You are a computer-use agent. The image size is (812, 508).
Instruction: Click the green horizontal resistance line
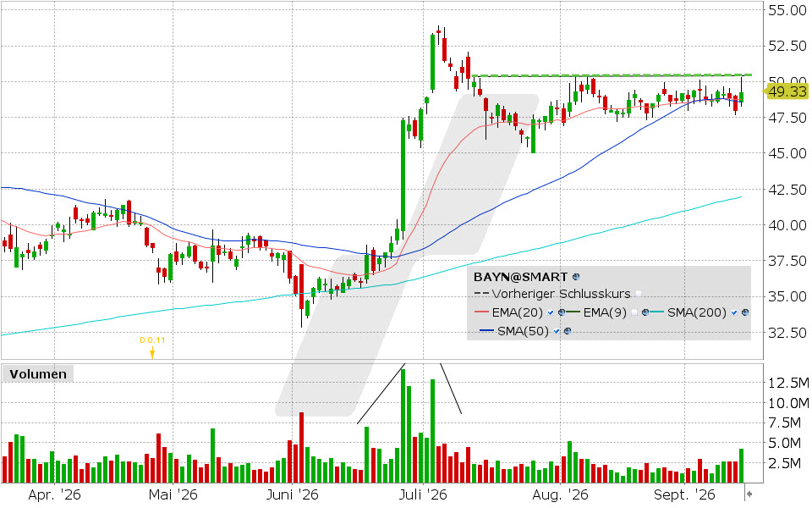[611, 75]
